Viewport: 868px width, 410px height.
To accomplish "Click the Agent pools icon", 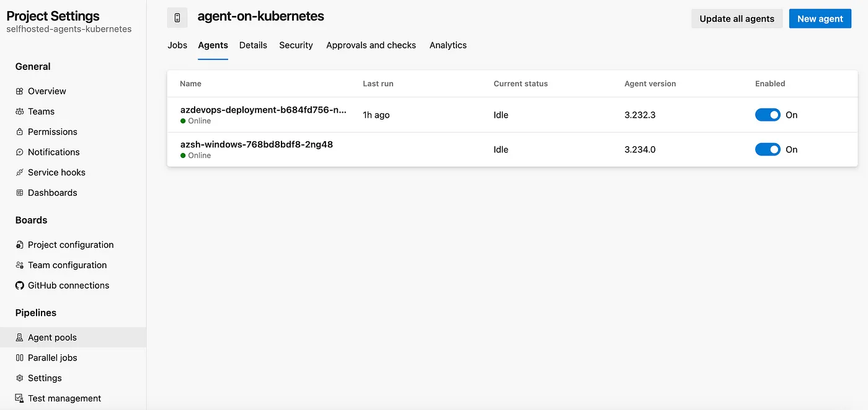I will [19, 338].
